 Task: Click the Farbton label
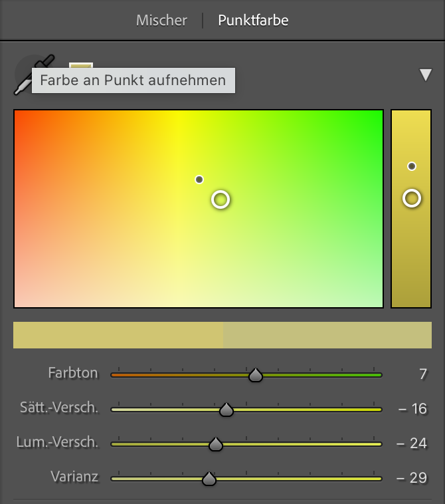pos(73,373)
